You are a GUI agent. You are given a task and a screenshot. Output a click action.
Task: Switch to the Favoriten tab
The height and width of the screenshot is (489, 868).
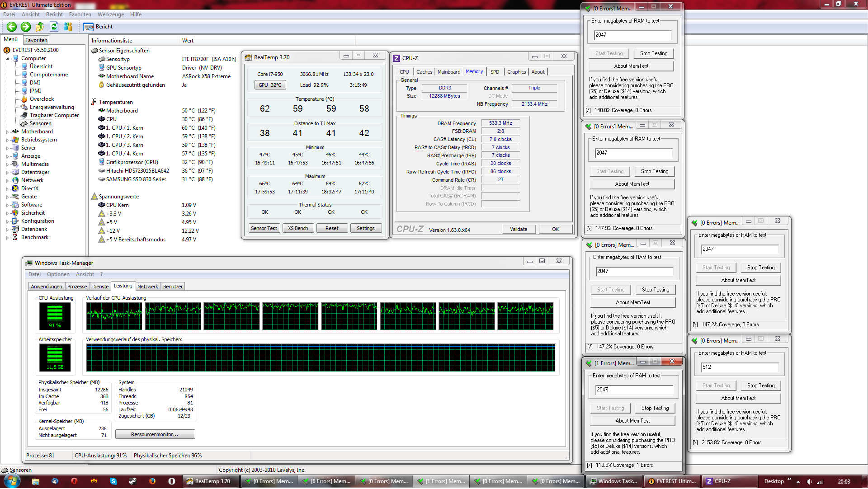pyautogui.click(x=36, y=40)
